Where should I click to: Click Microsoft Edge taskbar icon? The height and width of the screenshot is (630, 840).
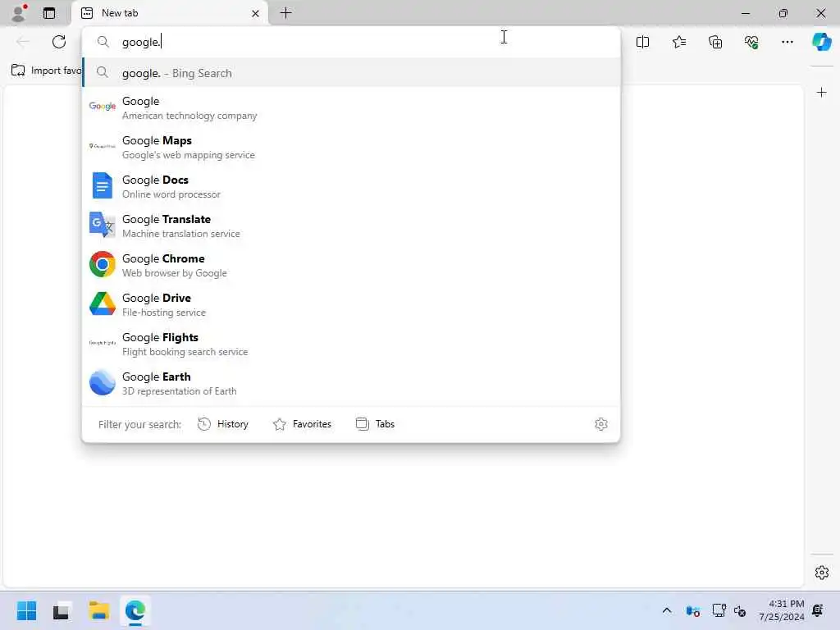pyautogui.click(x=135, y=610)
